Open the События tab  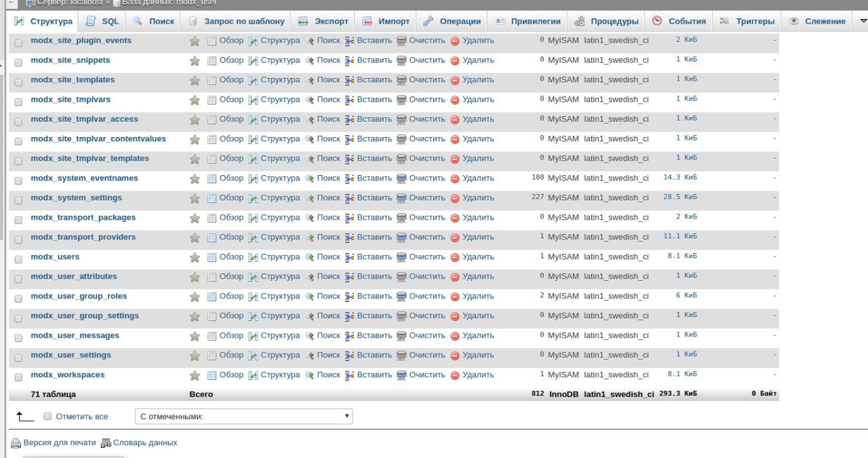pos(679,21)
